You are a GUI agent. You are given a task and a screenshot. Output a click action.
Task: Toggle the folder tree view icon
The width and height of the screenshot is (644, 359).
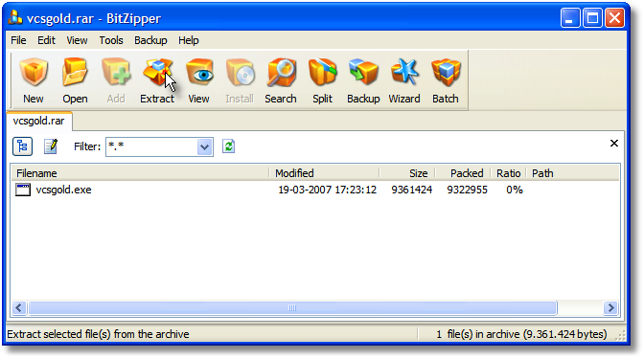pyautogui.click(x=22, y=146)
